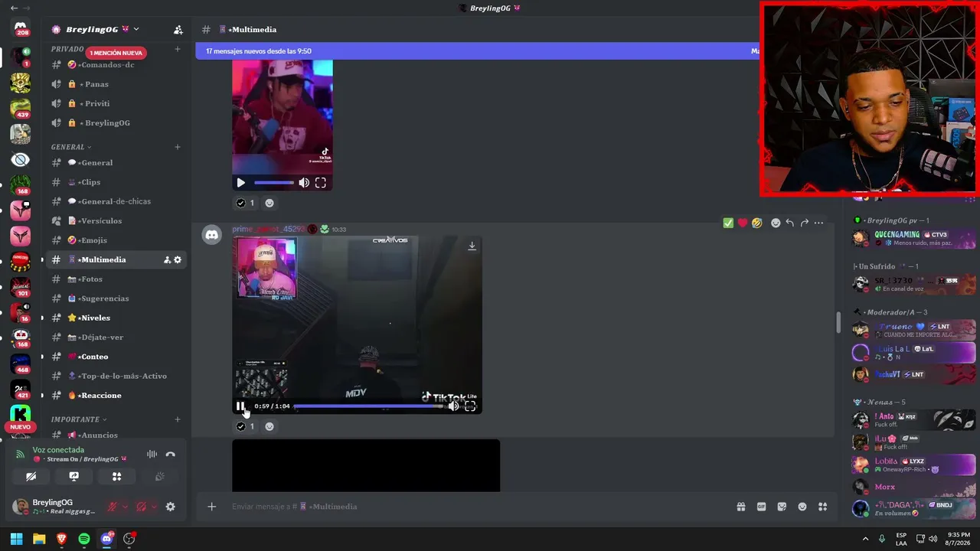Open add reaction picker in message toolbar
This screenshot has width=980, height=551.
coord(776,223)
